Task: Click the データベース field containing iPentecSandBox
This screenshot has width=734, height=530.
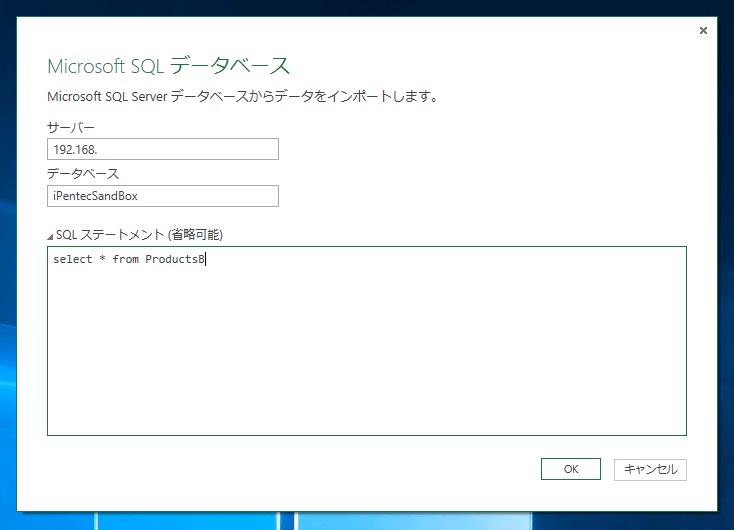Action: (x=163, y=196)
